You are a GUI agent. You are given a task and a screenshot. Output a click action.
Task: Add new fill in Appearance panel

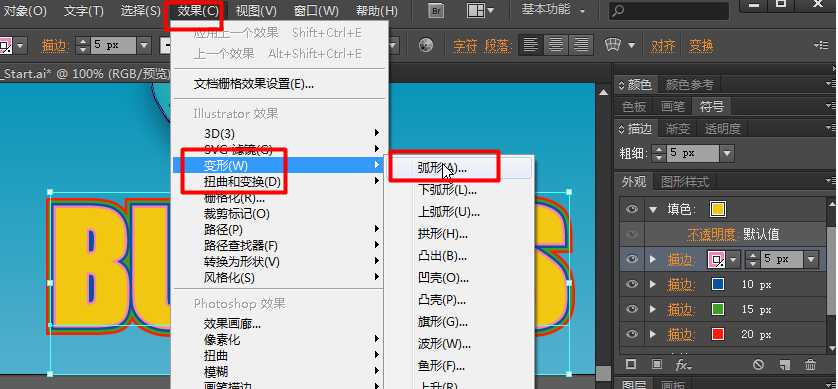[x=657, y=364]
